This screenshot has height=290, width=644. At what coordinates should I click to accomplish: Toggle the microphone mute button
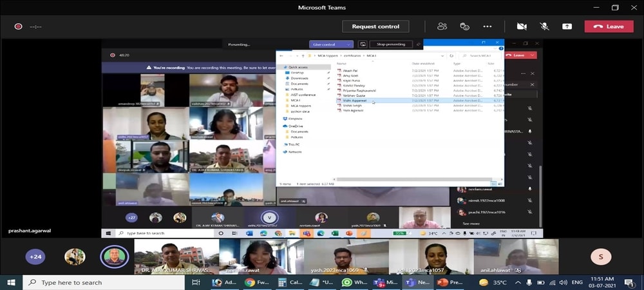coord(544,26)
